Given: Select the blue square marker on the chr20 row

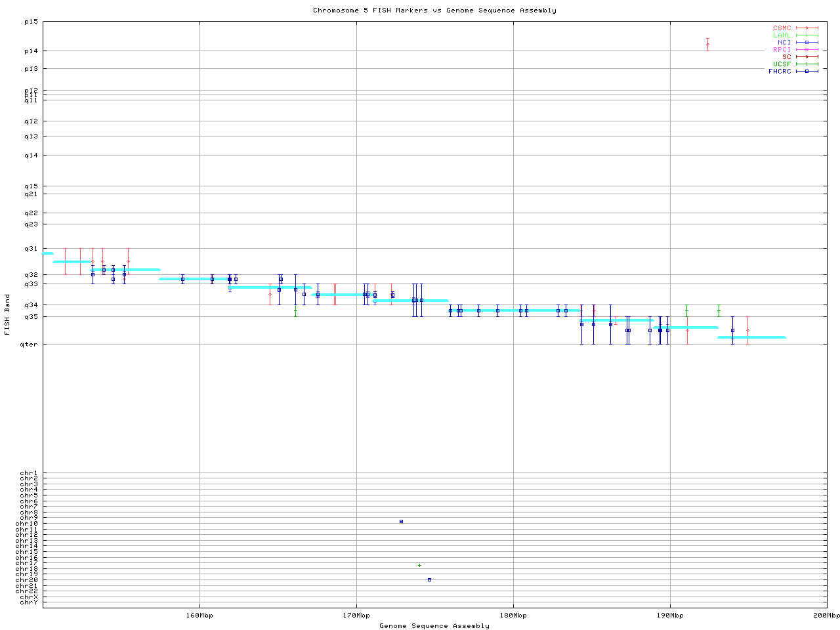Looking at the screenshot, I should tap(429, 580).
